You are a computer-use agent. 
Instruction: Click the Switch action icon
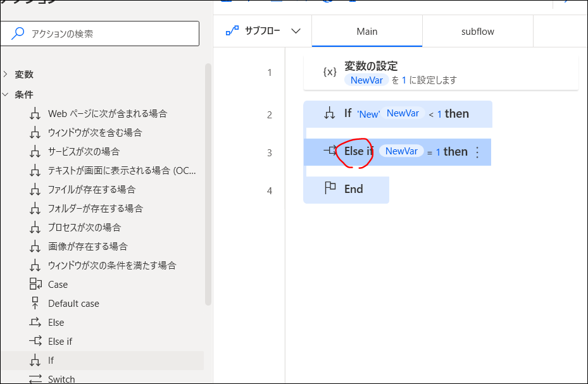[35, 379]
